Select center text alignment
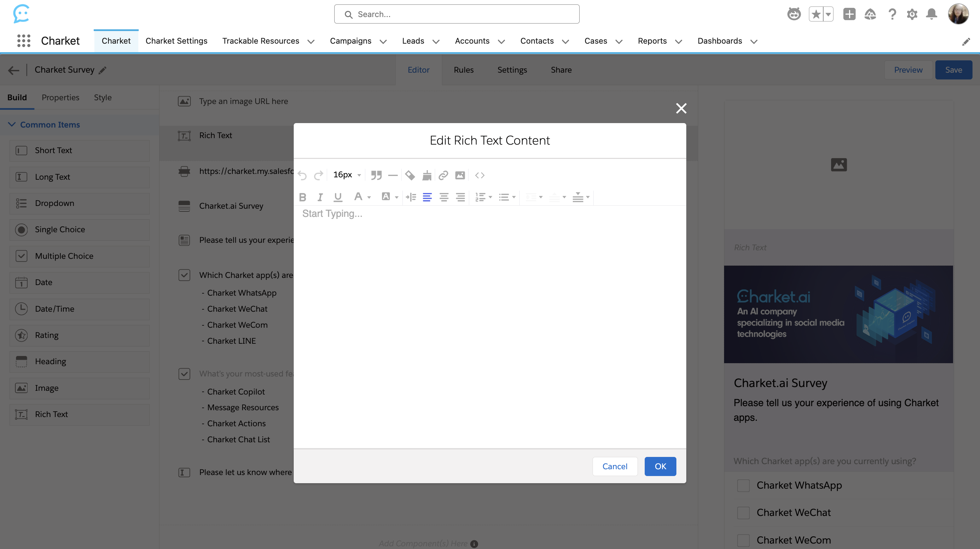 [x=444, y=197]
